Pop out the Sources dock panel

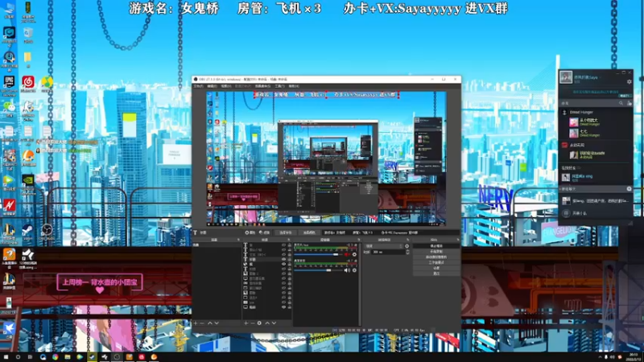tap(289, 240)
